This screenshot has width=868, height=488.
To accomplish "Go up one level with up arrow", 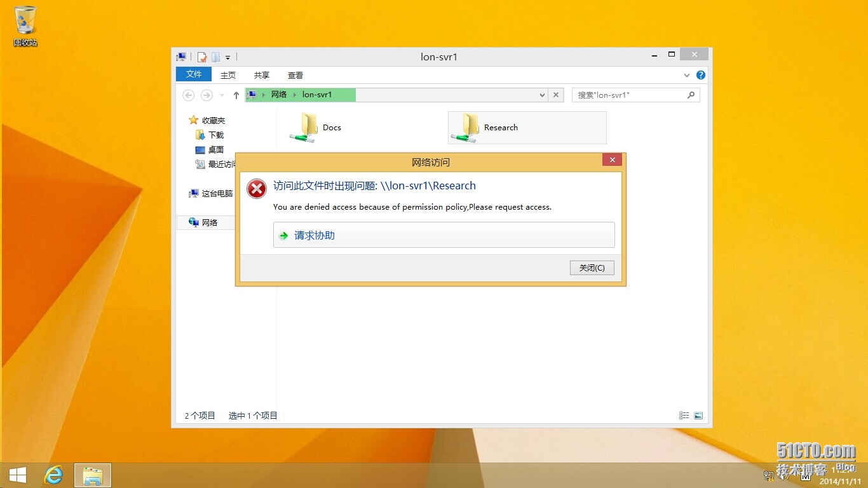I will coord(236,95).
